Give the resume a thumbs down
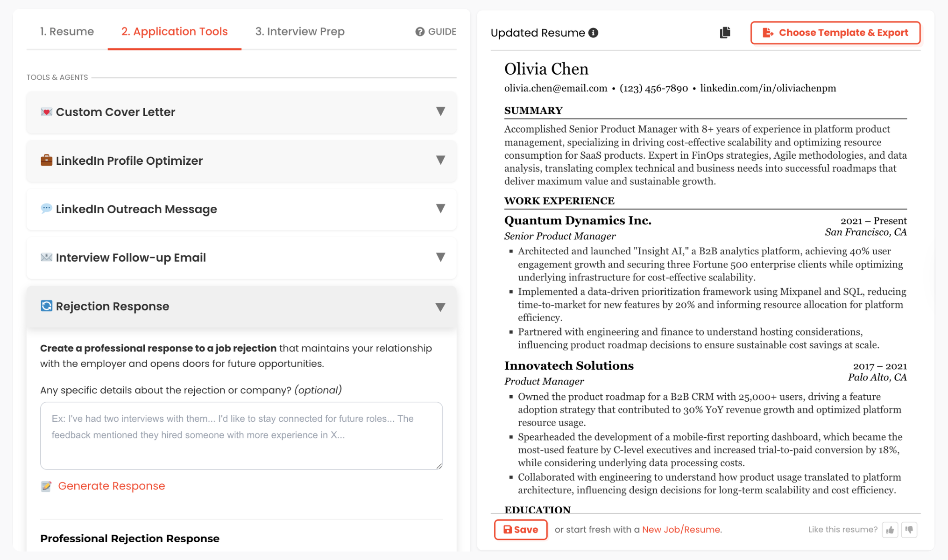The height and width of the screenshot is (560, 948). pyautogui.click(x=909, y=530)
